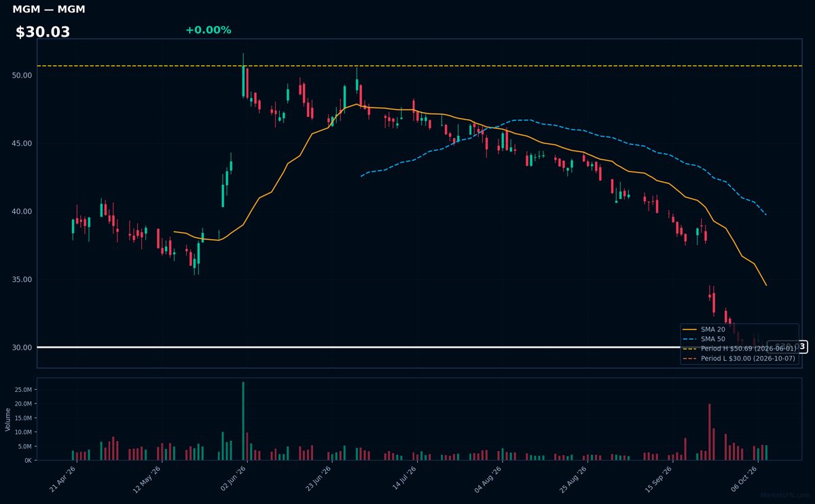
Task: Click the 10.0M volume axis label
Action: 24,432
